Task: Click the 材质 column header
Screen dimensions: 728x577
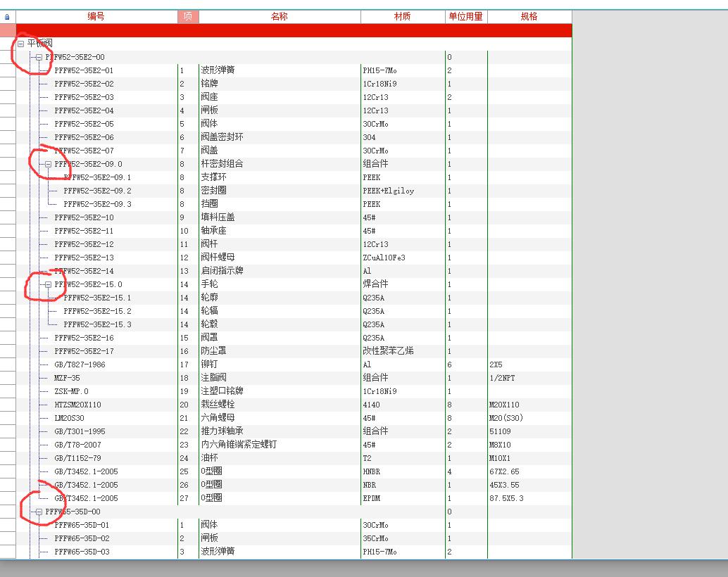Action: (x=402, y=16)
